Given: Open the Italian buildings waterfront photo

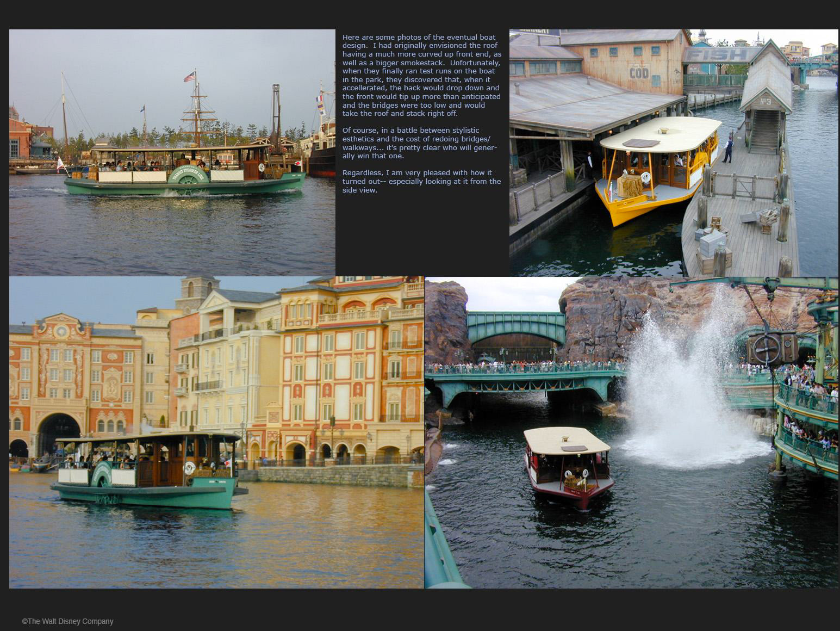Looking at the screenshot, I should coord(216,432).
